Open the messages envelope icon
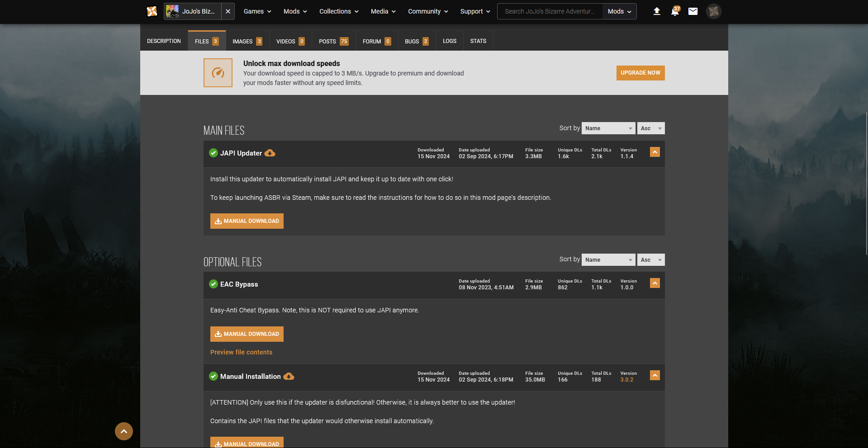The width and height of the screenshot is (868, 448). click(x=693, y=11)
